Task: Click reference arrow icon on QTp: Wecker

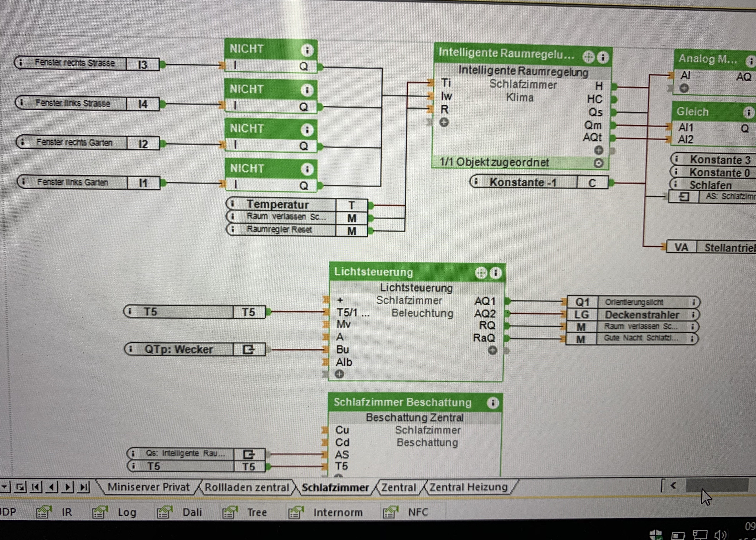Action: pos(248,350)
